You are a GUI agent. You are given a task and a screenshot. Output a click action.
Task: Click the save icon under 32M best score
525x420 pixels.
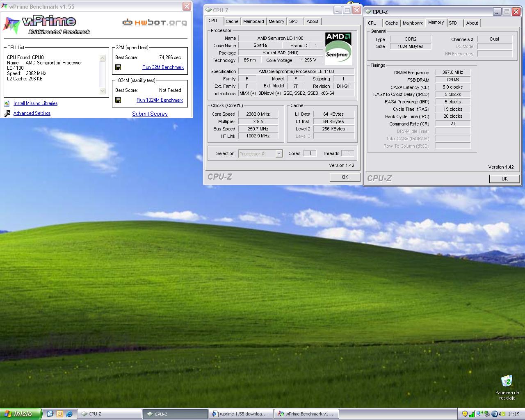118,67
